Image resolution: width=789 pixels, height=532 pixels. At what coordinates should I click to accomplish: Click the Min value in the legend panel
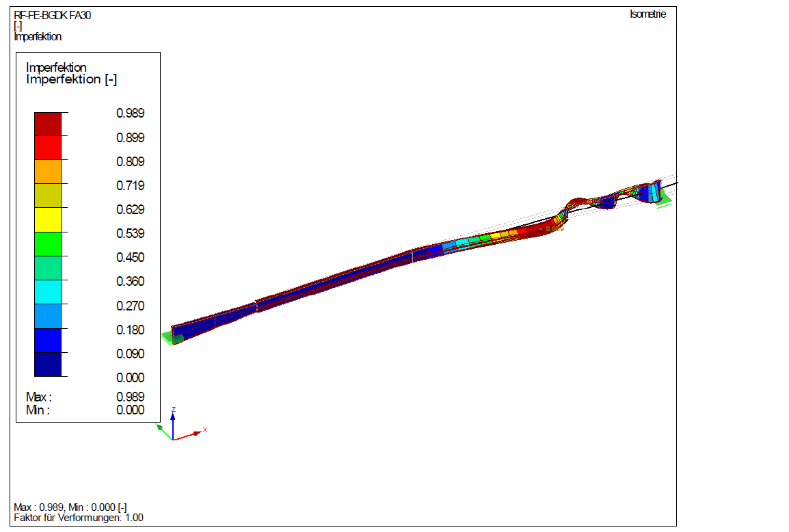[x=130, y=410]
